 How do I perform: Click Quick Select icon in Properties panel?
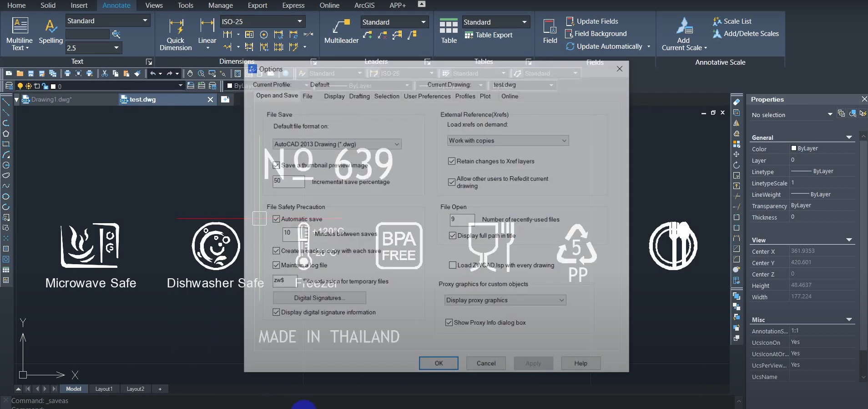[863, 113]
